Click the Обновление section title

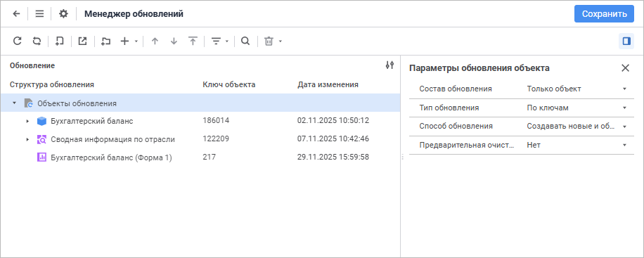(32, 65)
